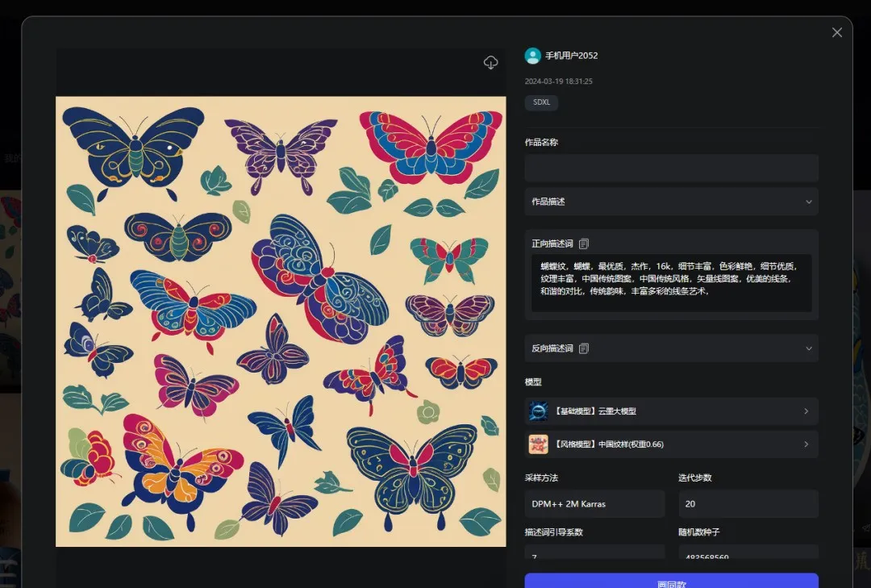
Task: Click the 迭代步数 field showing 20
Action: (x=748, y=504)
